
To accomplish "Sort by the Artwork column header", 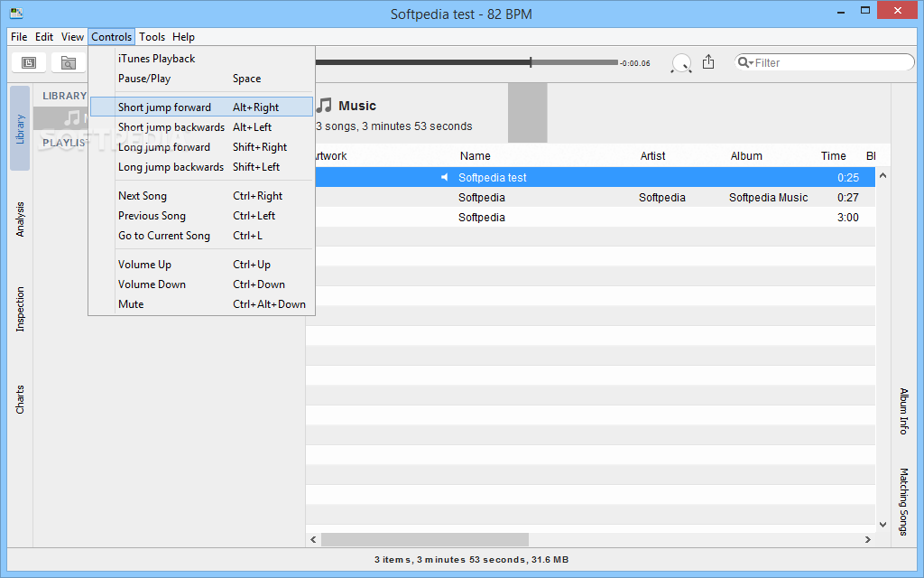I will (331, 155).
